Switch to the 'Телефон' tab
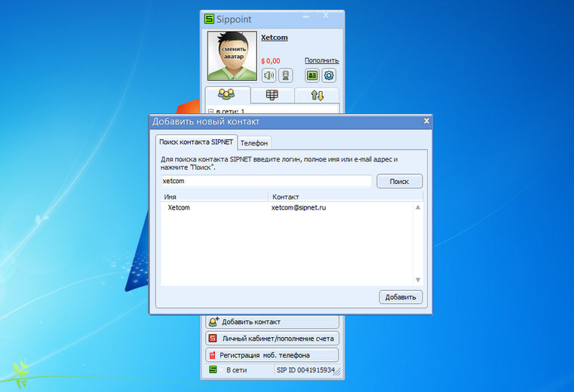574x392 pixels. tap(254, 143)
